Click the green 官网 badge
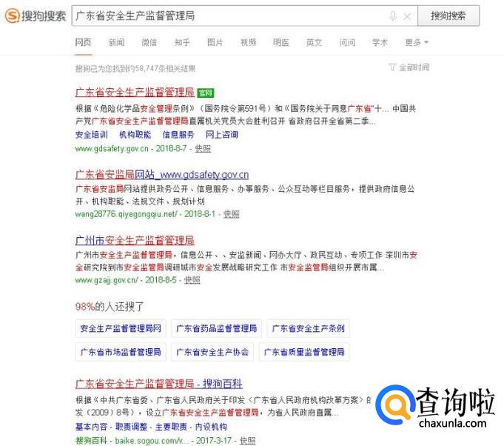504x446 pixels. [x=206, y=93]
